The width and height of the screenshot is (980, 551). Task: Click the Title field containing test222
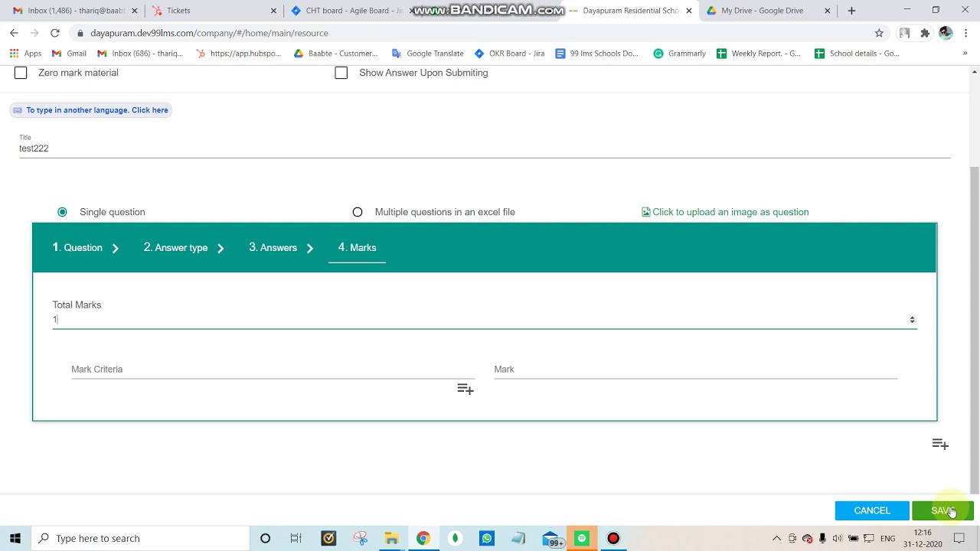pyautogui.click(x=484, y=148)
